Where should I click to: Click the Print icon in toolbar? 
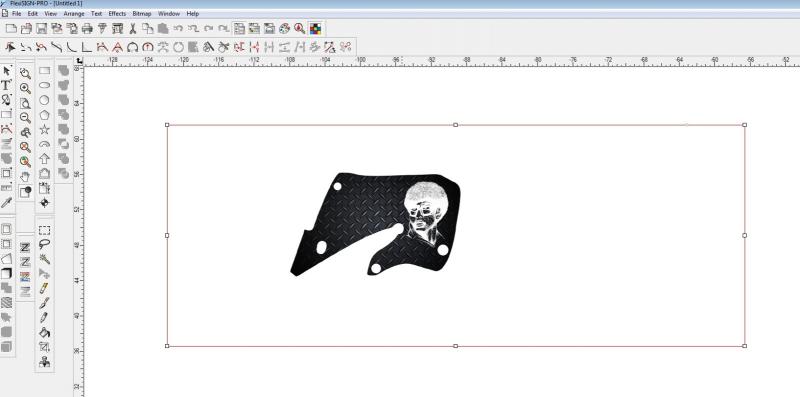(87, 29)
